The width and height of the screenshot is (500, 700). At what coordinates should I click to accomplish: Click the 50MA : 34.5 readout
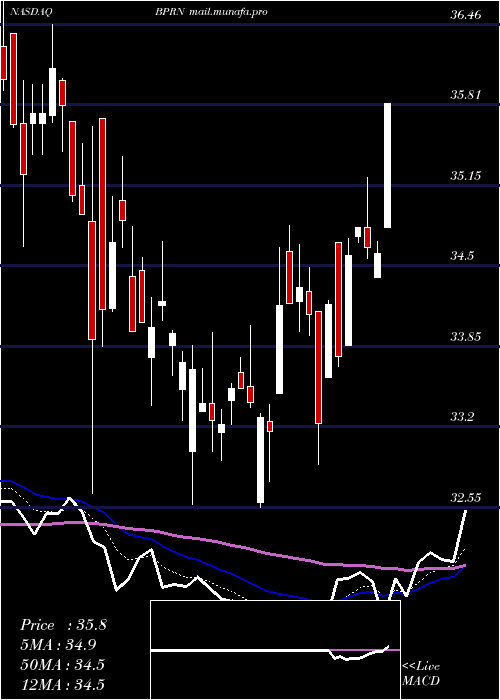[x=63, y=664]
